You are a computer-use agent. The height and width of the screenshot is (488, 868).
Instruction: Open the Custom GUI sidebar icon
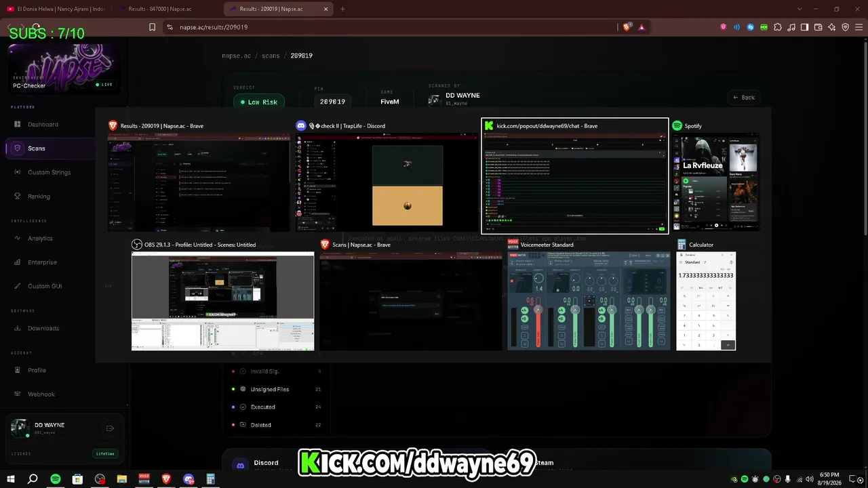pyautogui.click(x=18, y=286)
